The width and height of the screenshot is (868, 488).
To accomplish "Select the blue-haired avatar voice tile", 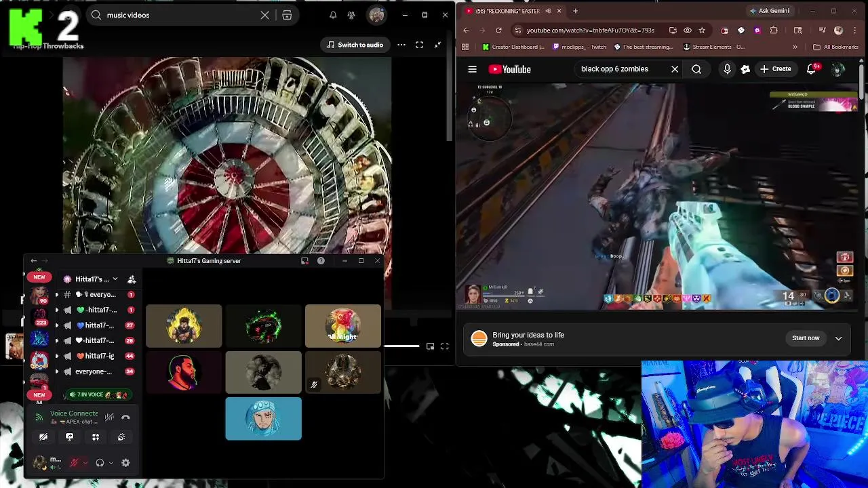I will click(x=263, y=419).
